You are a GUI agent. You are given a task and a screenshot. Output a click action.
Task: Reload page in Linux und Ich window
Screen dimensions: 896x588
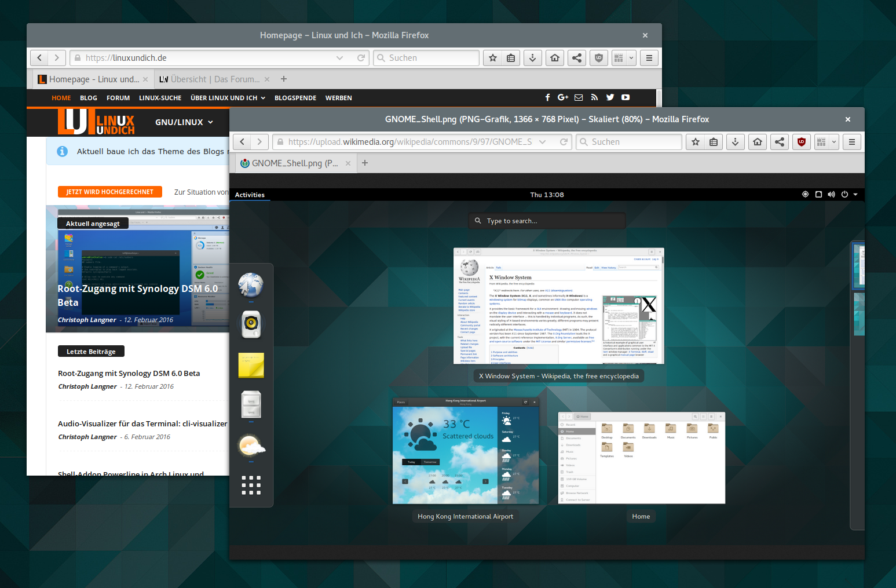click(x=361, y=58)
